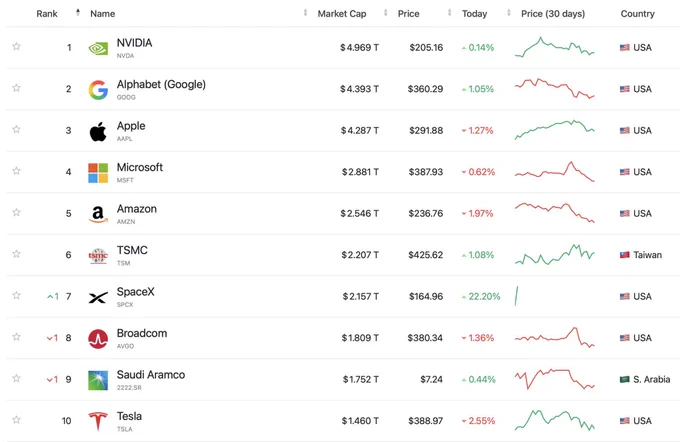Sort by the Rank column header

(47, 14)
